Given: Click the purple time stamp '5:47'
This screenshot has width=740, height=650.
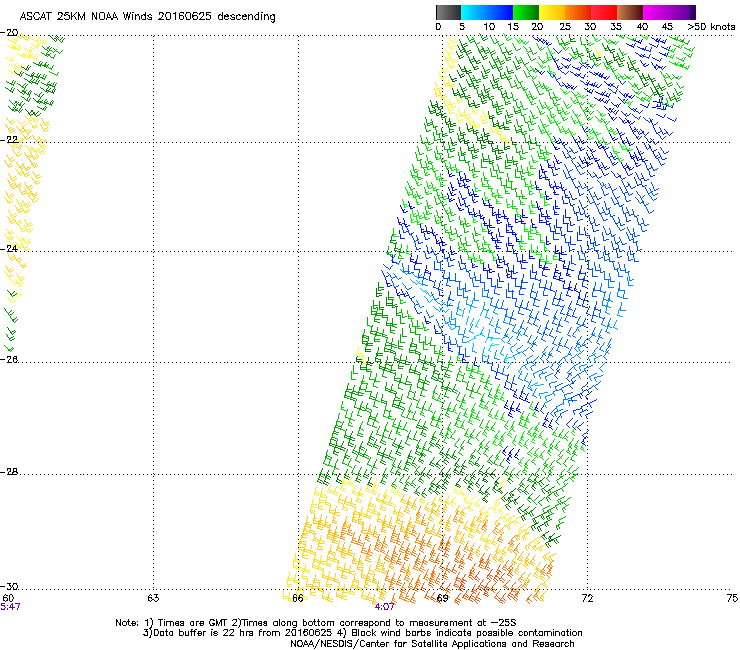Looking at the screenshot, I should 10,607.
